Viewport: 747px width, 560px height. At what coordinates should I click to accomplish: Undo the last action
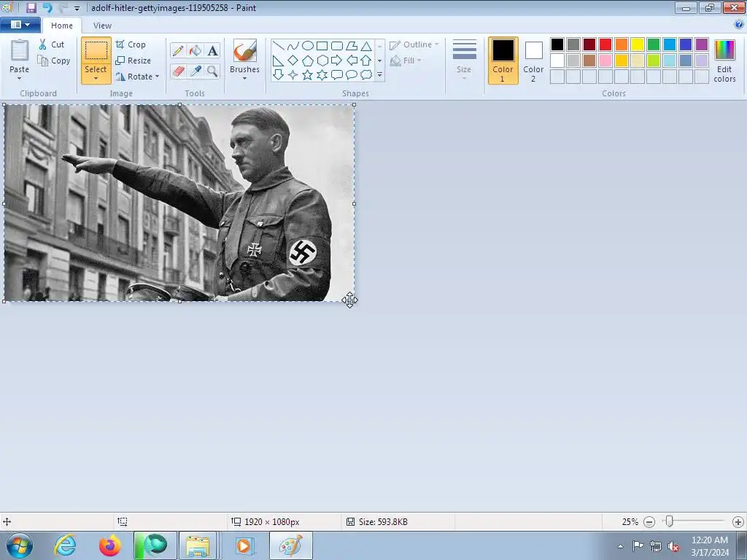47,7
